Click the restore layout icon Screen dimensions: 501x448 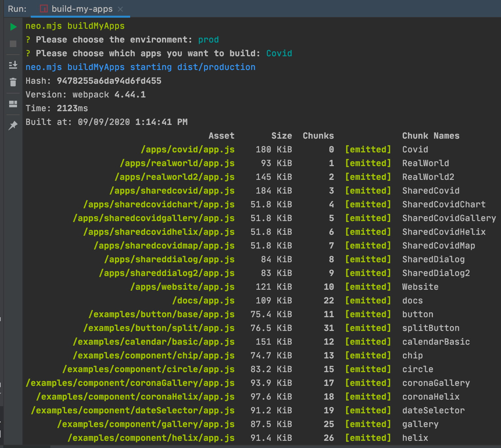(x=13, y=104)
